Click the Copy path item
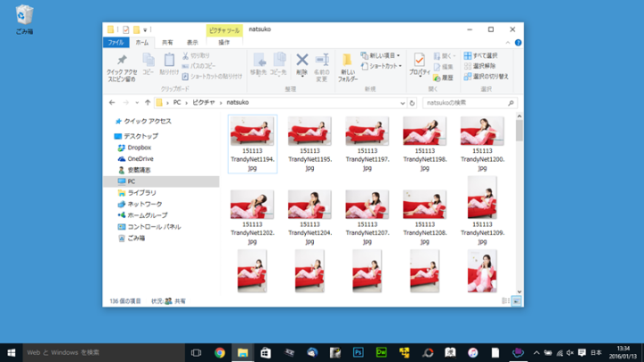The height and width of the screenshot is (362, 644). point(199,65)
